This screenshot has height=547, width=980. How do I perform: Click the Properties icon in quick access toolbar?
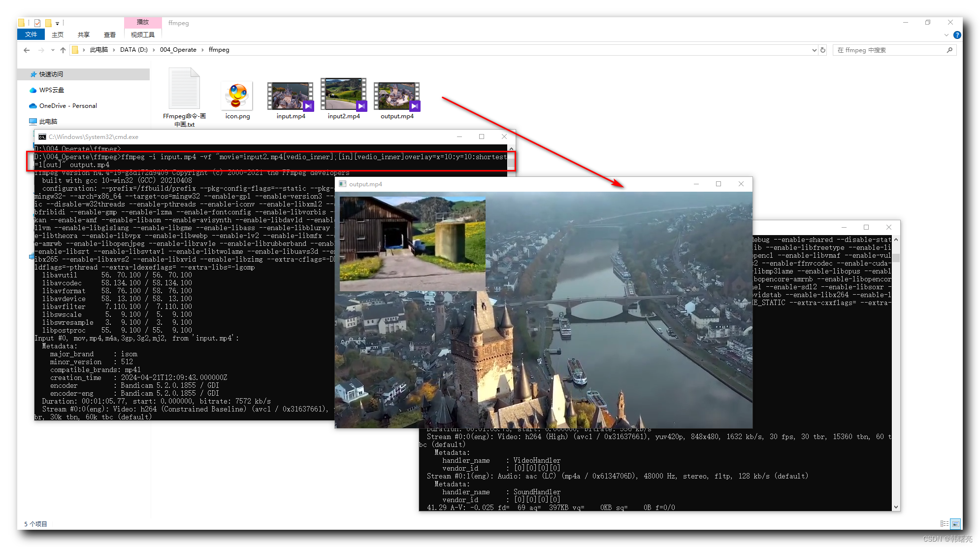(x=37, y=23)
